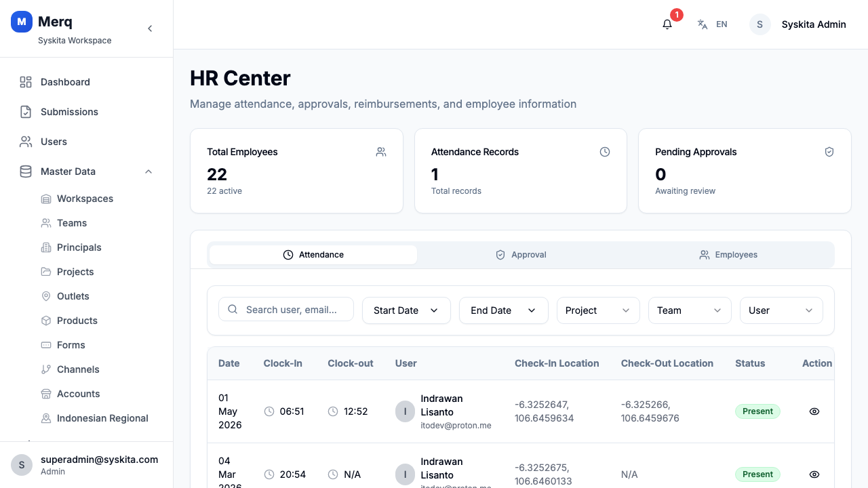The image size is (868, 488).
Task: Click the red notification badge
Action: [676, 15]
